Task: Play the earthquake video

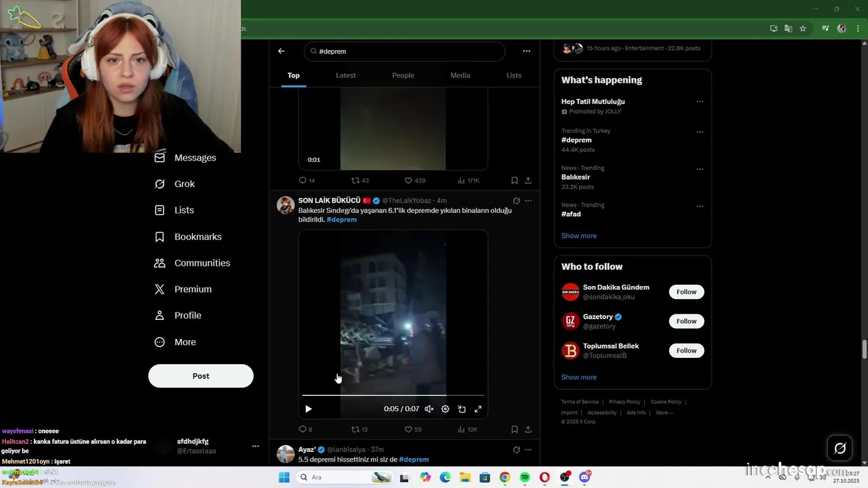Action: 309,409
